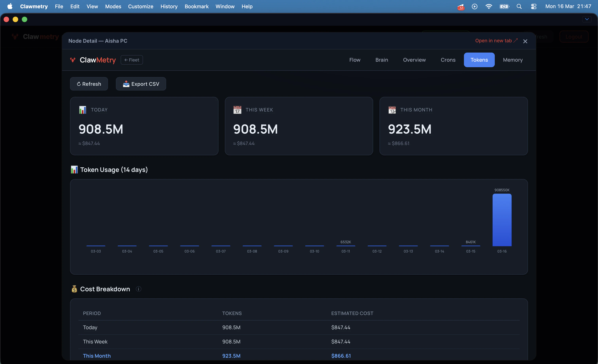The image size is (598, 364).
Task: Expand the chevron dropdown at window top-right
Action: point(587,19)
